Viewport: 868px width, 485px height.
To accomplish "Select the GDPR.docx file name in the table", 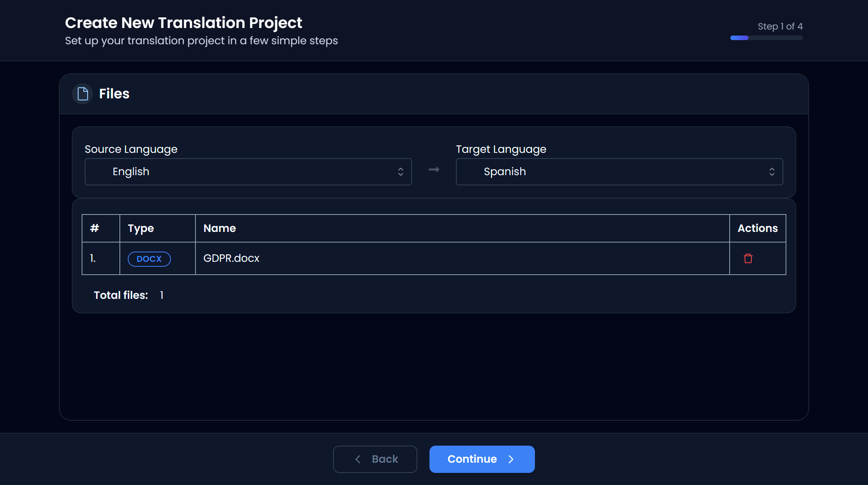I will [x=231, y=258].
